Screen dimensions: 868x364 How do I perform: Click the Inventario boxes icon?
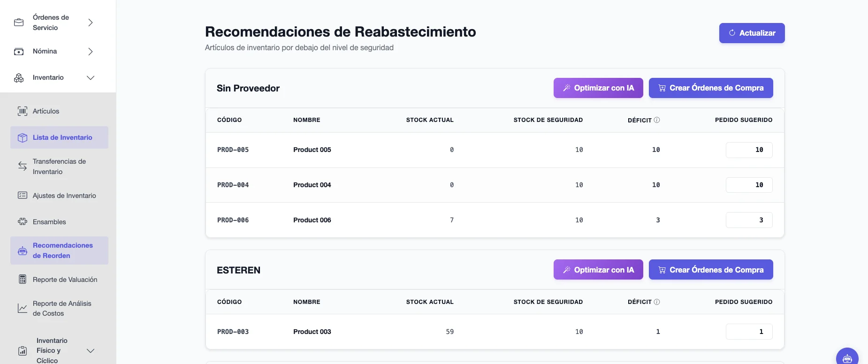click(x=19, y=78)
